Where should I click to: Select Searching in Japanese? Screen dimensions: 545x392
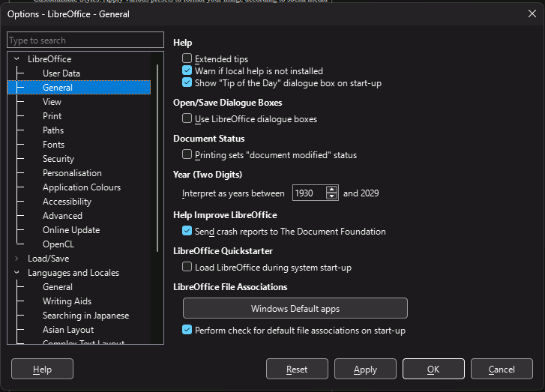tap(86, 316)
